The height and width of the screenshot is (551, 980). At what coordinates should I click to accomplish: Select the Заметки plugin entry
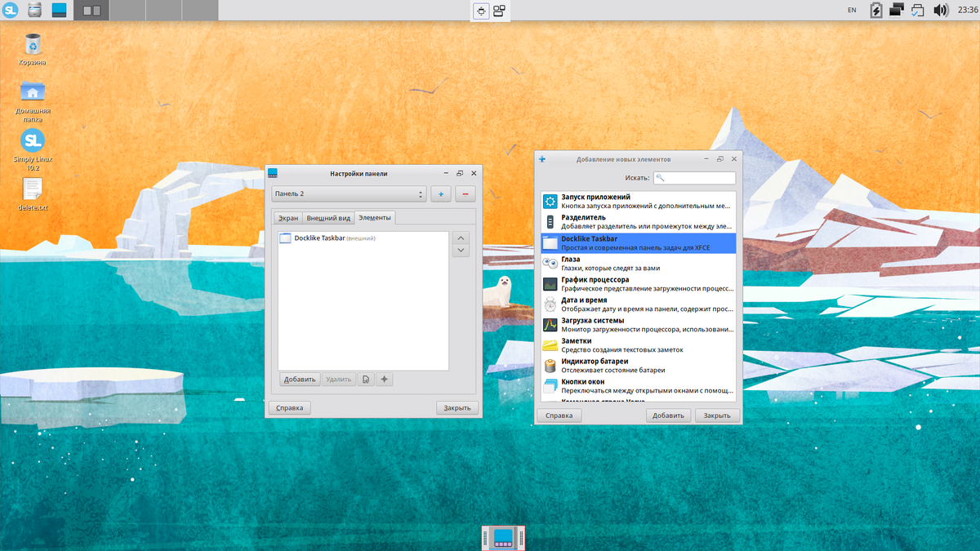point(639,345)
